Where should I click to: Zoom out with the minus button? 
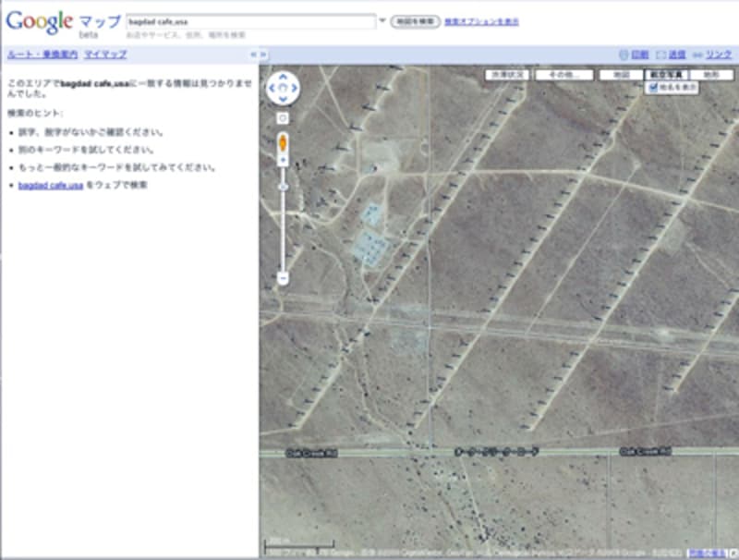pyautogui.click(x=283, y=277)
